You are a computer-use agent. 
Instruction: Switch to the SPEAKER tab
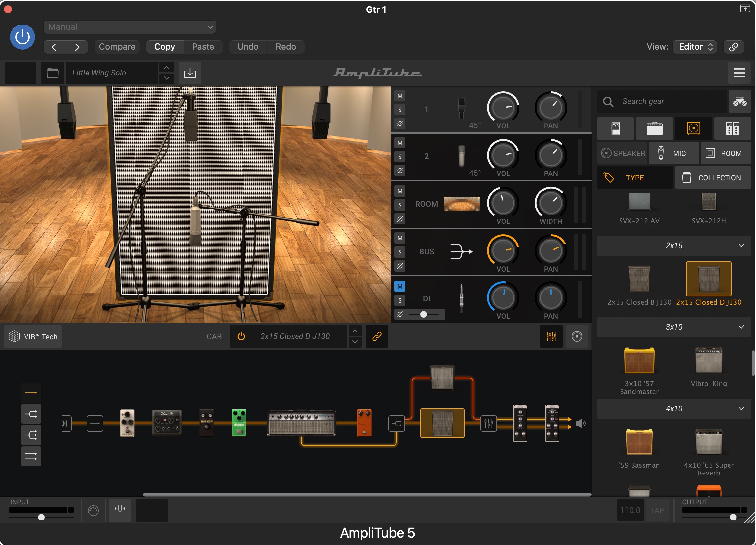pyautogui.click(x=622, y=153)
